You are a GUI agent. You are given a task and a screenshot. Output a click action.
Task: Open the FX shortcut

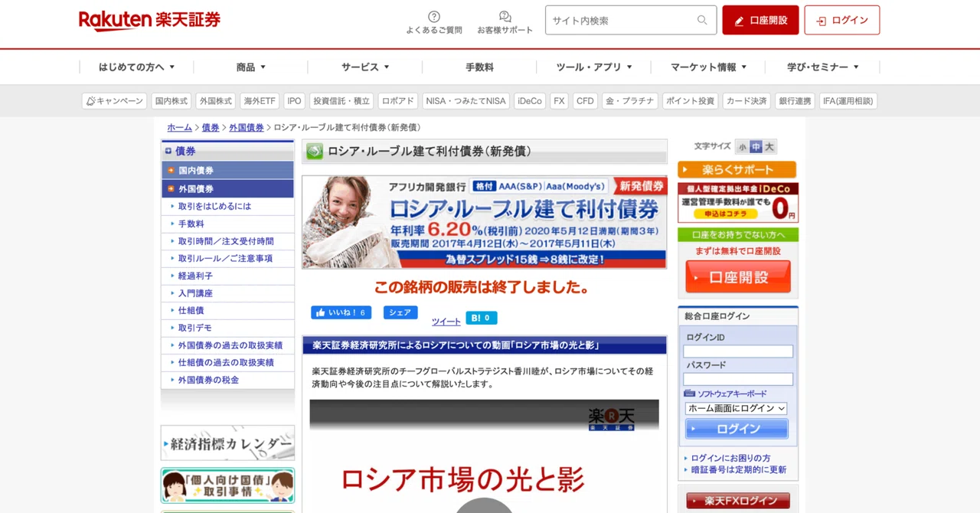559,101
